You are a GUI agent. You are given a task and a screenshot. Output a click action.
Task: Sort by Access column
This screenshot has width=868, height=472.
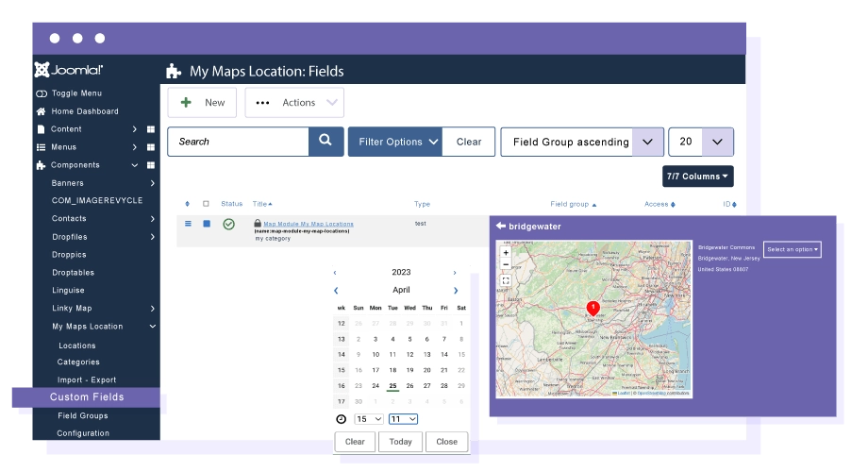[659, 205]
